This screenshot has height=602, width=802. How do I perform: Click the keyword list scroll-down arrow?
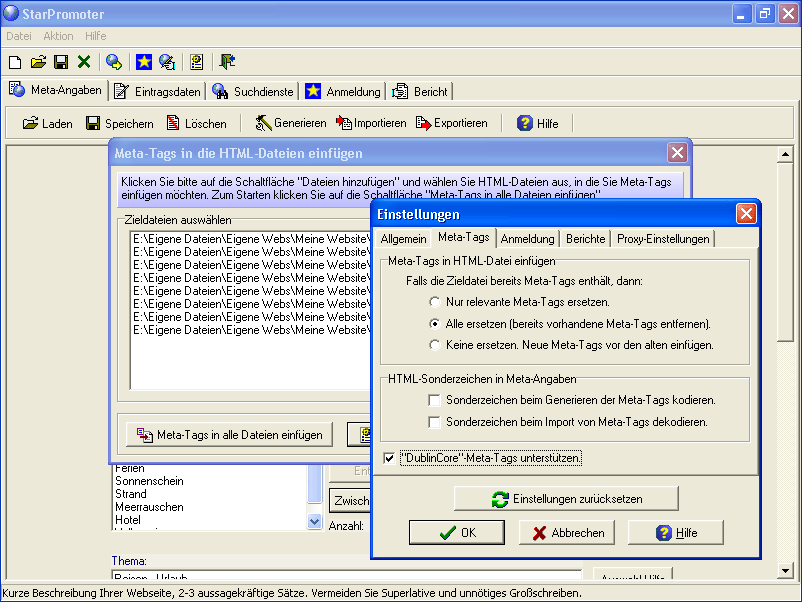coord(315,522)
